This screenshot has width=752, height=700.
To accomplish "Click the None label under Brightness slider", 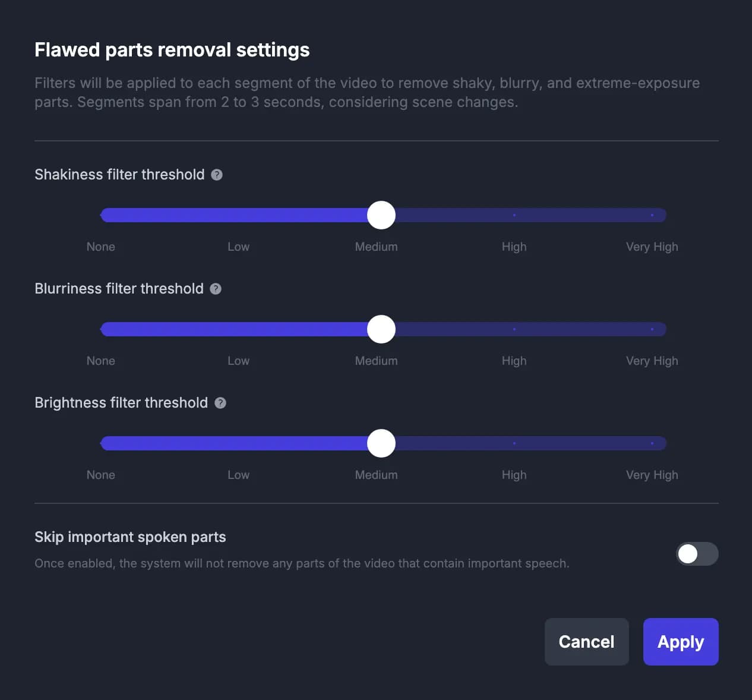I will click(101, 475).
